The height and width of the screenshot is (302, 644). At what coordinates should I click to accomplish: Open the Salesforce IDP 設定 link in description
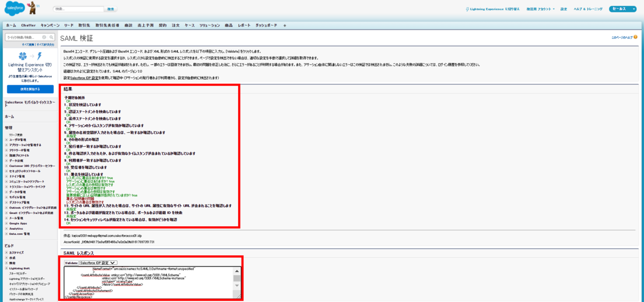coord(92,78)
